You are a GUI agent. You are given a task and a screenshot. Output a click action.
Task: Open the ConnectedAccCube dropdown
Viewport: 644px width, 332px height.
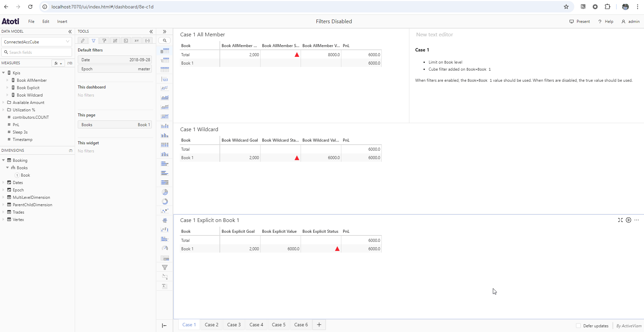pos(37,42)
